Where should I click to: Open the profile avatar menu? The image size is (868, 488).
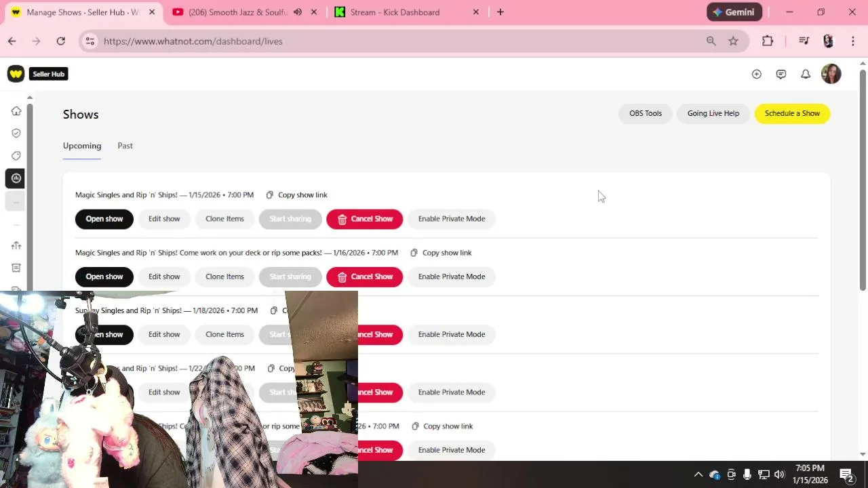click(831, 74)
